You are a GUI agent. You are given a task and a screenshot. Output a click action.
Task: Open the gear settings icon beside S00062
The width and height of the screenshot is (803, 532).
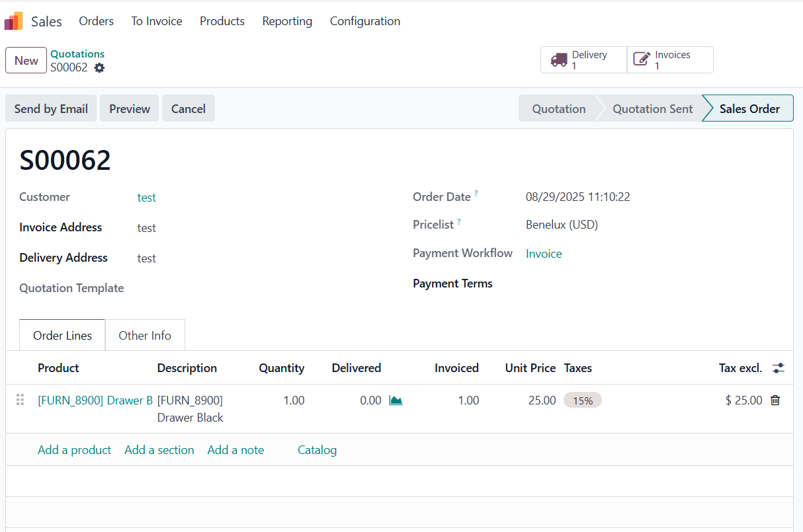[x=98, y=68]
